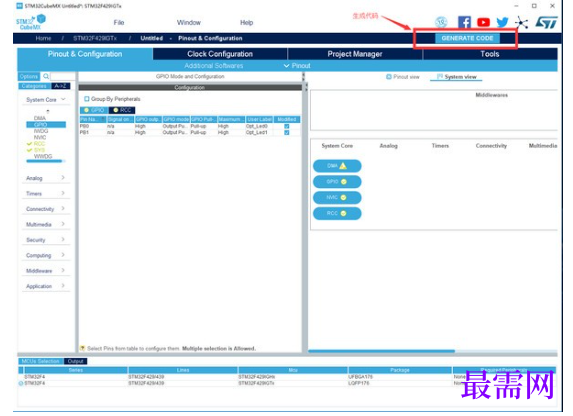Click the ST community network icon
Screen dimensions: 573x416
(x=521, y=23)
